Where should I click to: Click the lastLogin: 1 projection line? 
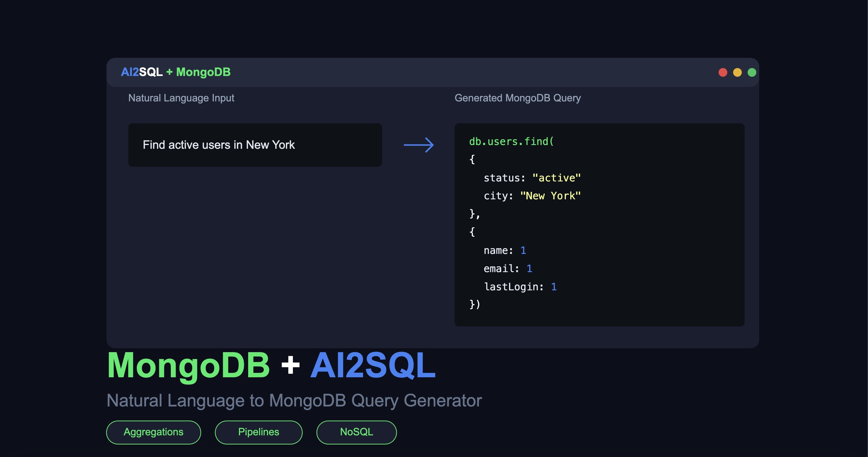520,287
